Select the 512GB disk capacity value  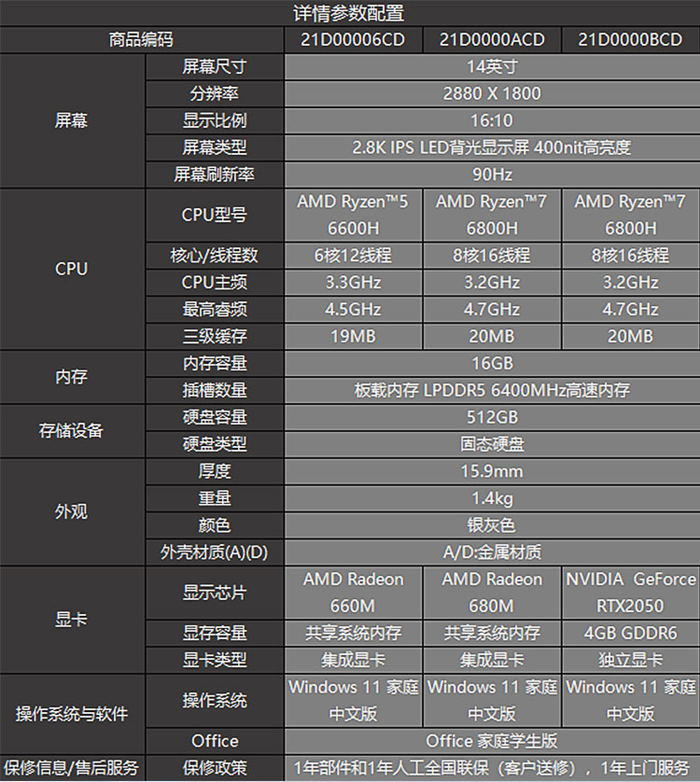[492, 417]
